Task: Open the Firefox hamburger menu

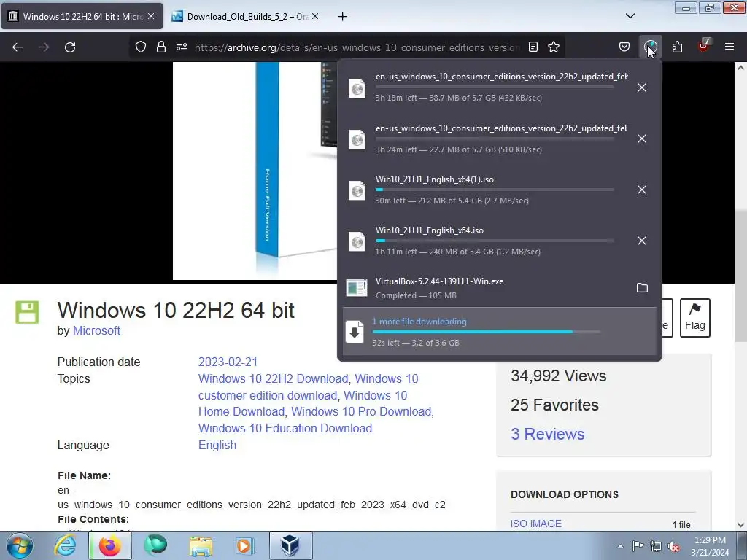Action: 729,47
